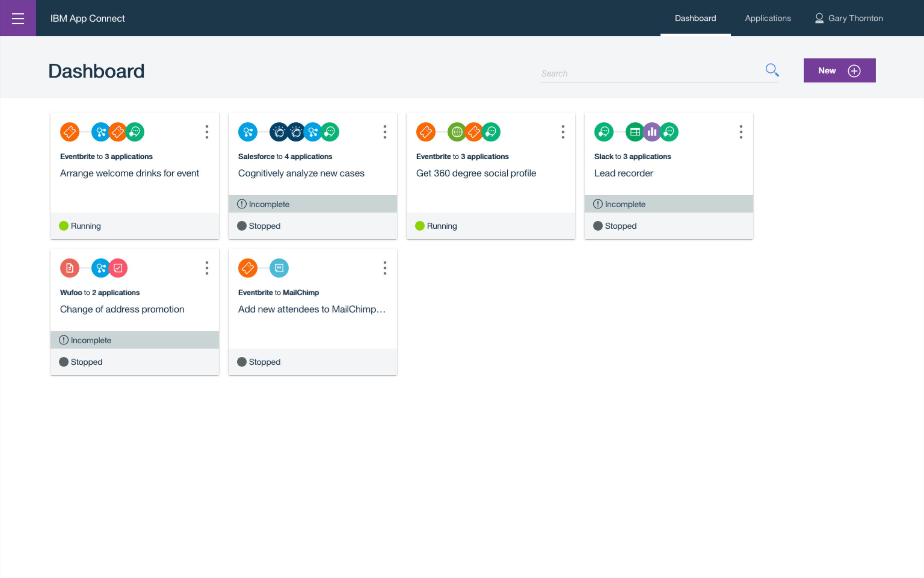Click the user avatar icon beside Gary Thornton

(x=819, y=18)
